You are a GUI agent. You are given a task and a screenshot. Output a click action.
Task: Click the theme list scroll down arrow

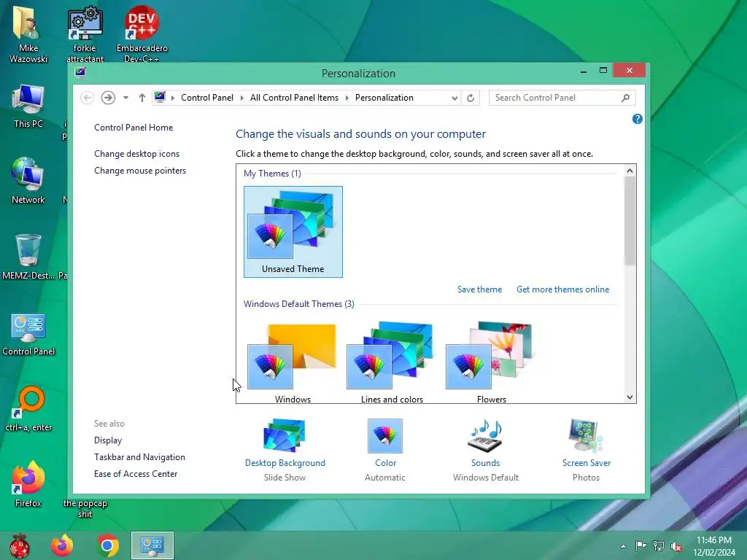tap(630, 397)
